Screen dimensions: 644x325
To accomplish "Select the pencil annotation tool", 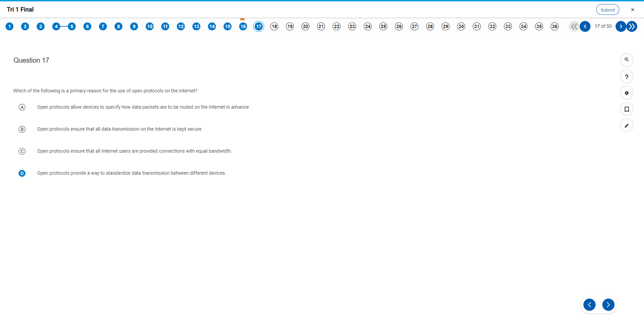I will click(x=626, y=126).
